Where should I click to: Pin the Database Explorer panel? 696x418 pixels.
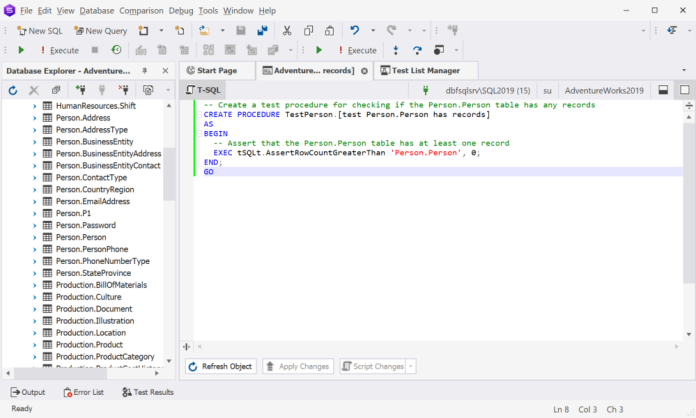pos(144,71)
